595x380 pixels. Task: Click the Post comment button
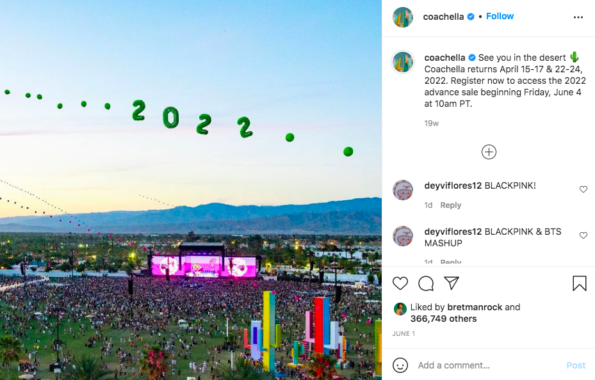tap(576, 365)
